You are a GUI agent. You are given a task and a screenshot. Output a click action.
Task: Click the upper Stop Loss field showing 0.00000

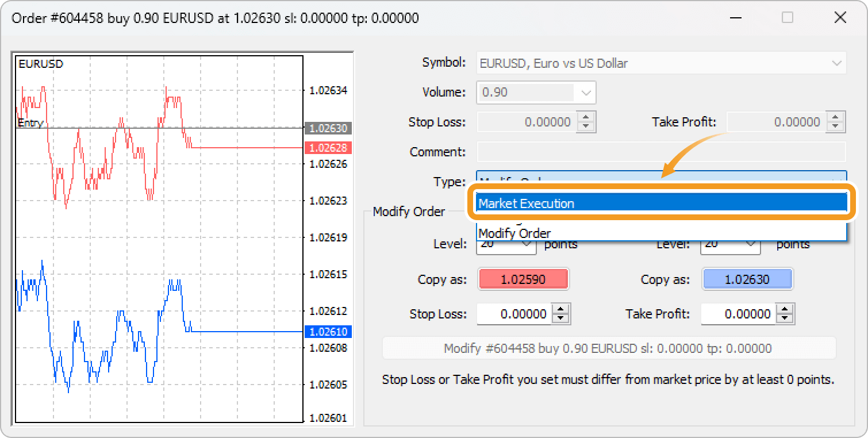point(526,122)
